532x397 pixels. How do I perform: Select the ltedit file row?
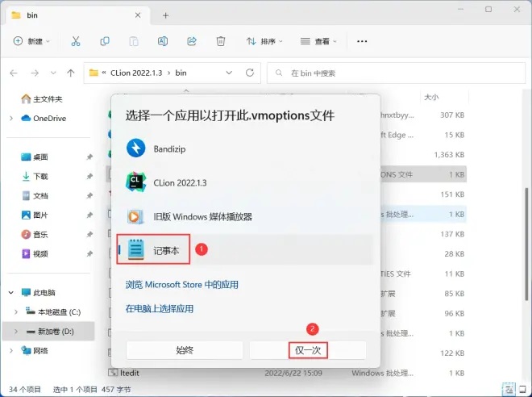pyautogui.click(x=287, y=373)
